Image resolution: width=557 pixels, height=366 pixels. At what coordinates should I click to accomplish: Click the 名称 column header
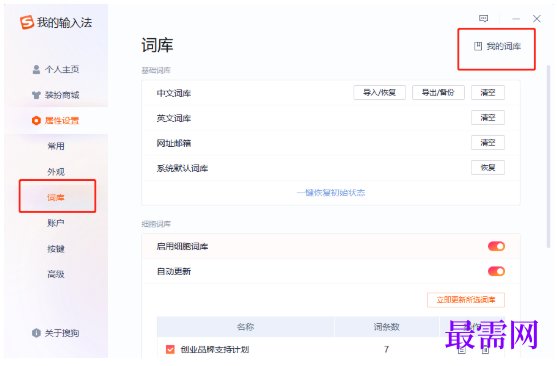pyautogui.click(x=245, y=327)
